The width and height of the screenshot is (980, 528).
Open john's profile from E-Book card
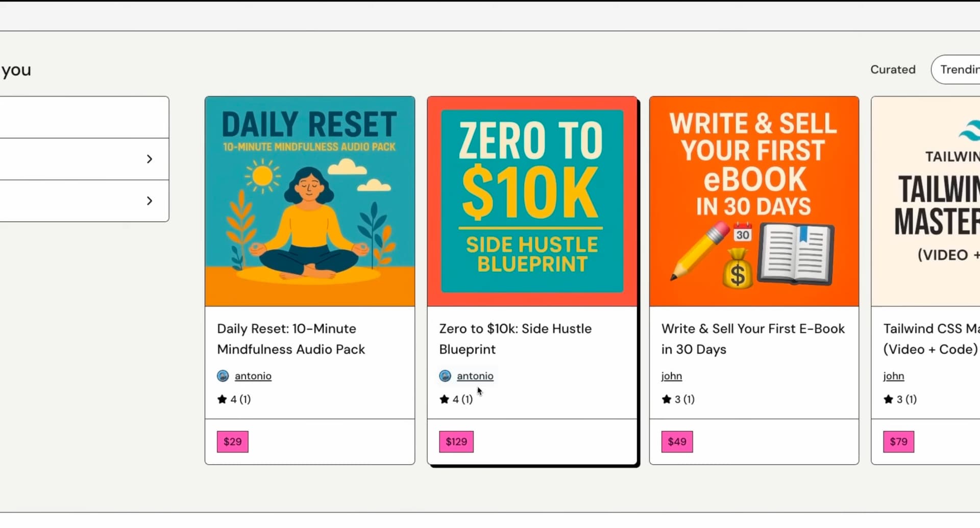(672, 376)
